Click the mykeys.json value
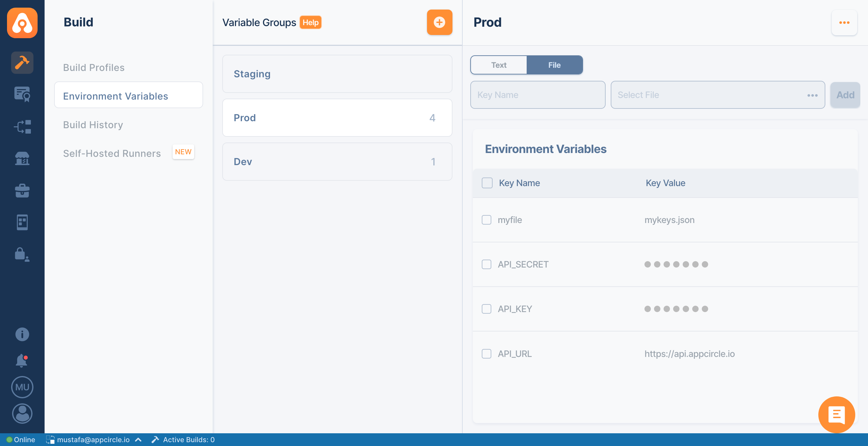Viewport: 868px width, 446px height. click(669, 220)
